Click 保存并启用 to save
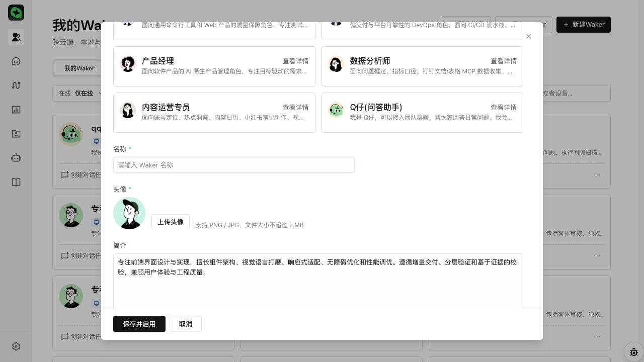Viewport: 644px width, 362px height. [x=139, y=324]
